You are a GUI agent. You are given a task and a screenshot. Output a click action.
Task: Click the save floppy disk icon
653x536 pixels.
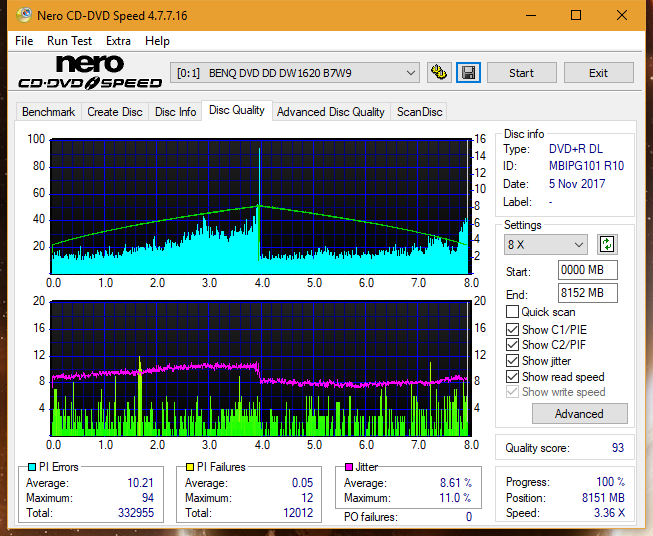[469, 73]
